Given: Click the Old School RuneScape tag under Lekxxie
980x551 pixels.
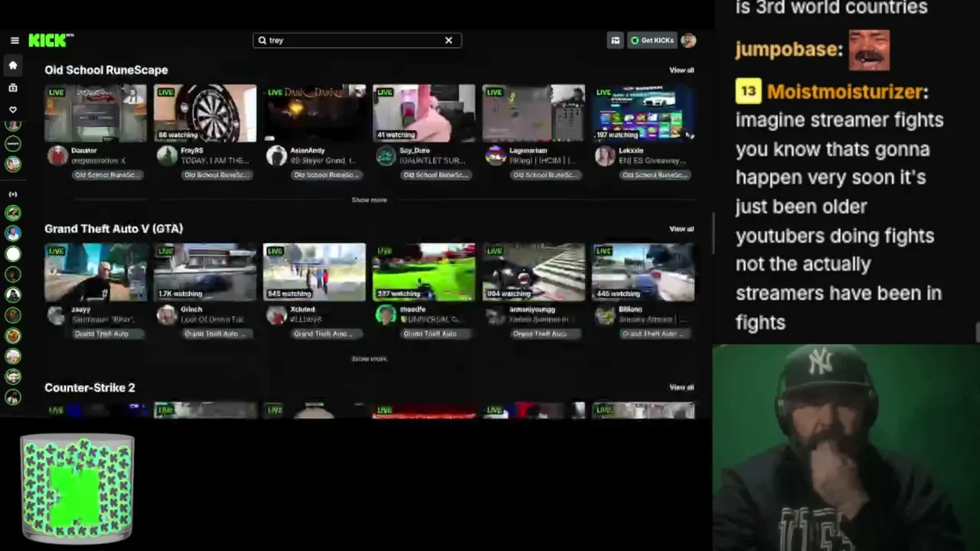Looking at the screenshot, I should click(x=654, y=175).
